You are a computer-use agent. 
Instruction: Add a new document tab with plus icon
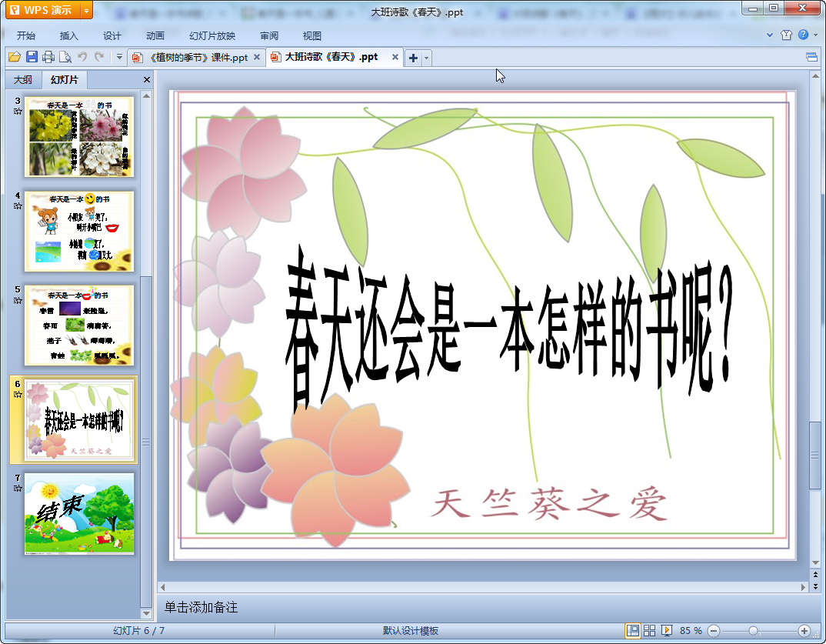coord(413,58)
